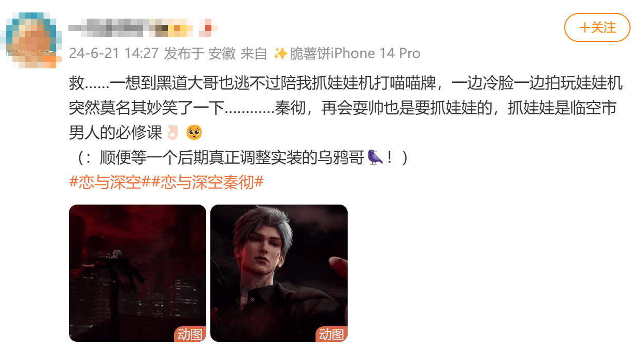This screenshot has width=644, height=362.
Task: Open the silver-haired man GIF thumbnail
Action: click(279, 273)
